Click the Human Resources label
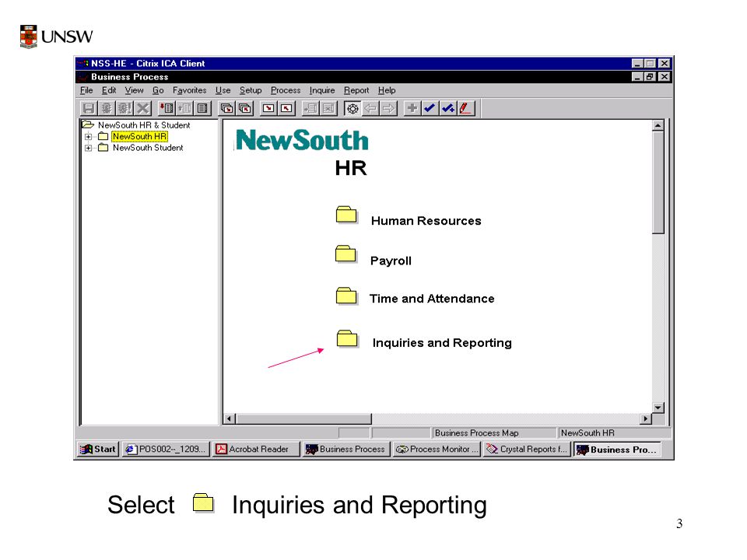 426,221
